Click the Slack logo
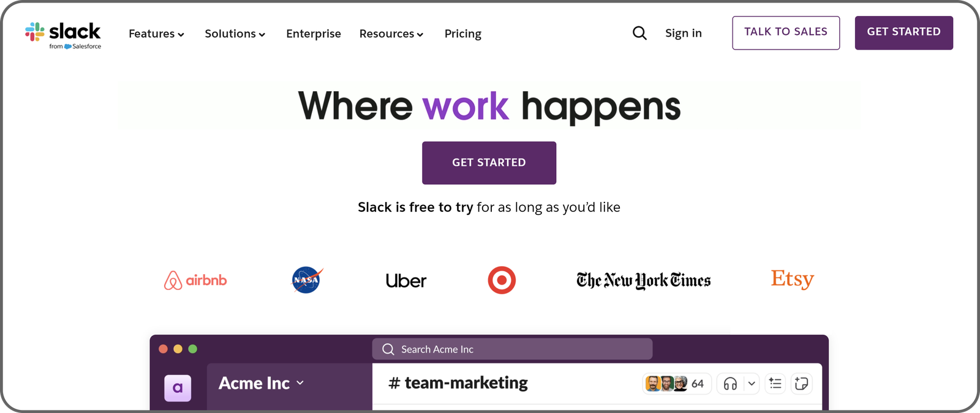The height and width of the screenshot is (413, 980). (x=62, y=33)
